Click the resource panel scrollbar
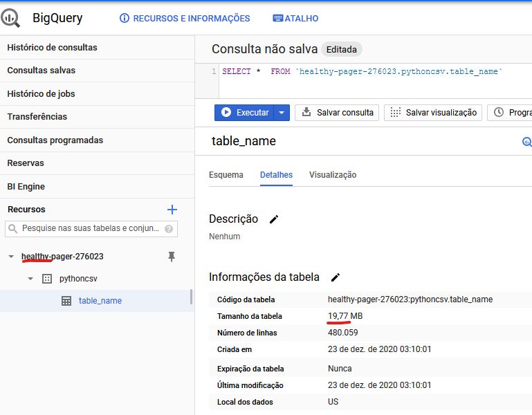 (x=191, y=297)
